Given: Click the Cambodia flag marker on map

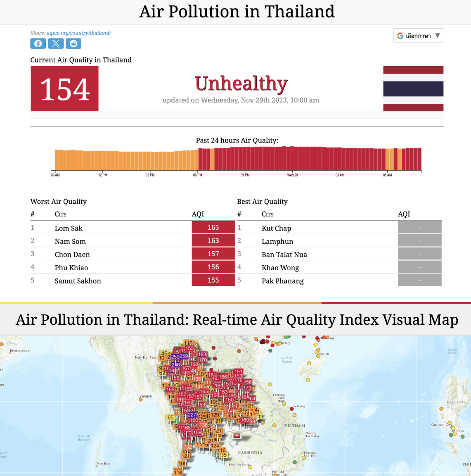Looking at the screenshot, I should point(237,436).
